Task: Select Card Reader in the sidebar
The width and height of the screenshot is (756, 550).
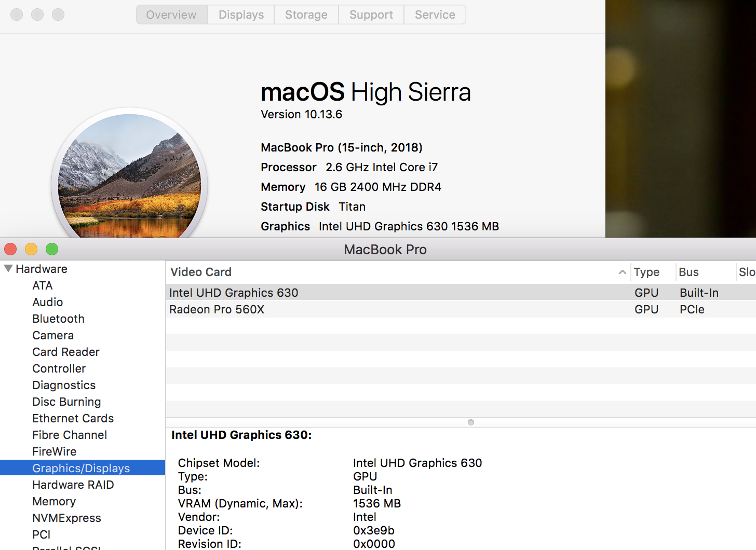Action: [x=66, y=352]
